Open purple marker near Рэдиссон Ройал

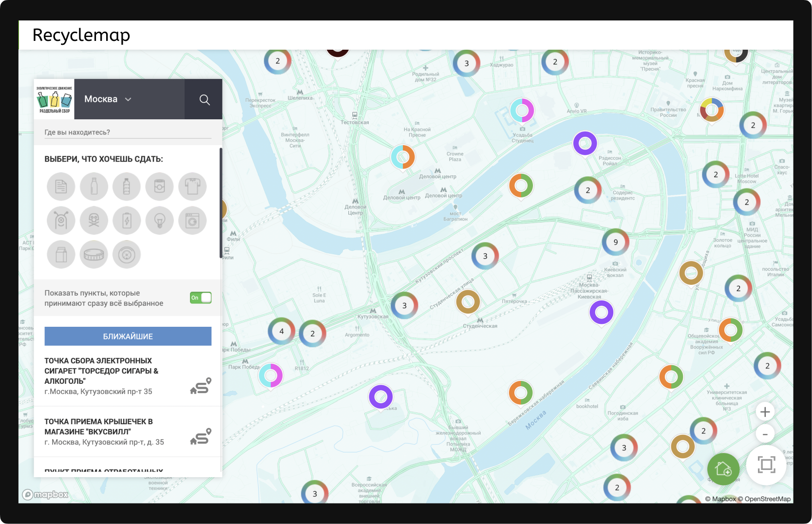[x=585, y=144]
